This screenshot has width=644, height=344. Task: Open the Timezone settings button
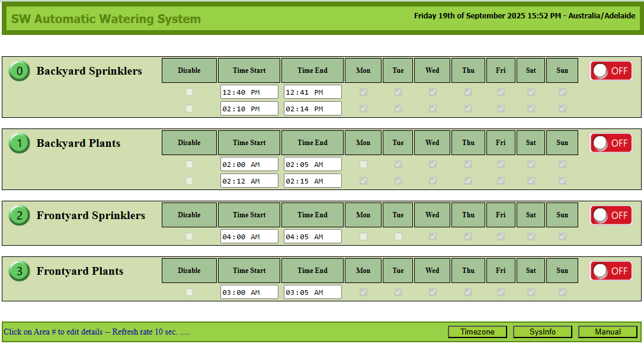pos(477,332)
